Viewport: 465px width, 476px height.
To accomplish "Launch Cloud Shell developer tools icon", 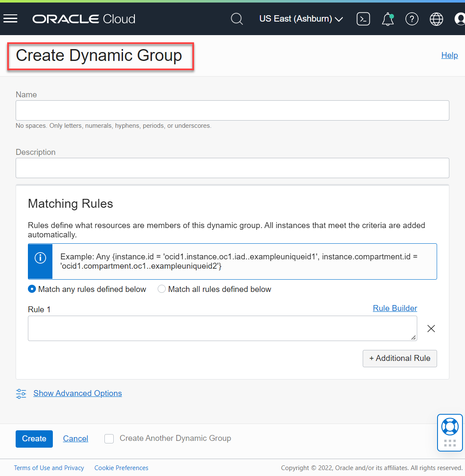I will click(363, 19).
